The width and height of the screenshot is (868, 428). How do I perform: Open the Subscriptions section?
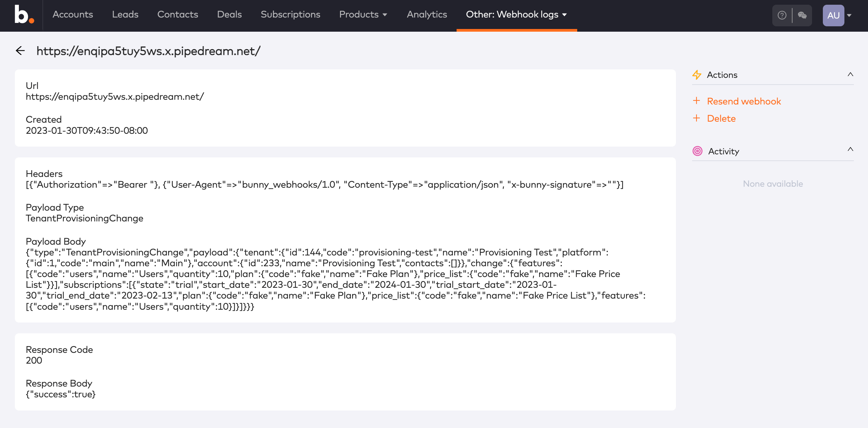(290, 14)
